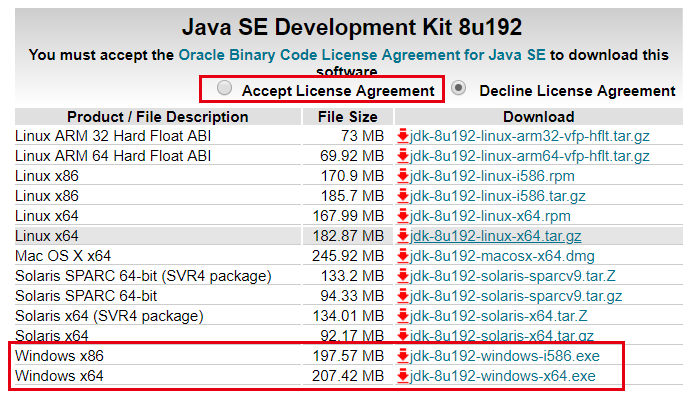Download jdk-8u192-linux-i586.rpm link
Image resolution: width=693 pixels, height=404 pixels.
click(x=492, y=176)
